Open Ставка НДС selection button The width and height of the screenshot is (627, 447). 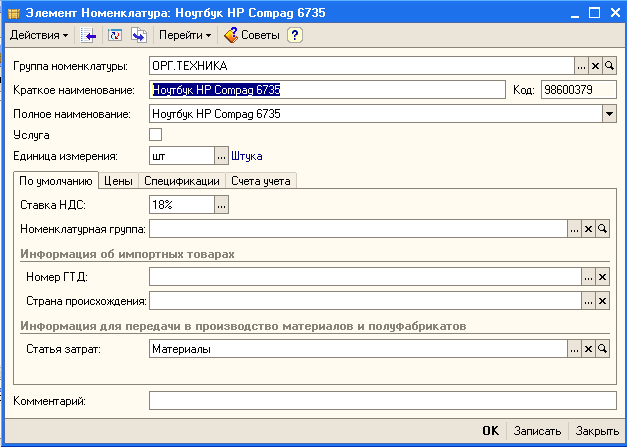point(222,205)
